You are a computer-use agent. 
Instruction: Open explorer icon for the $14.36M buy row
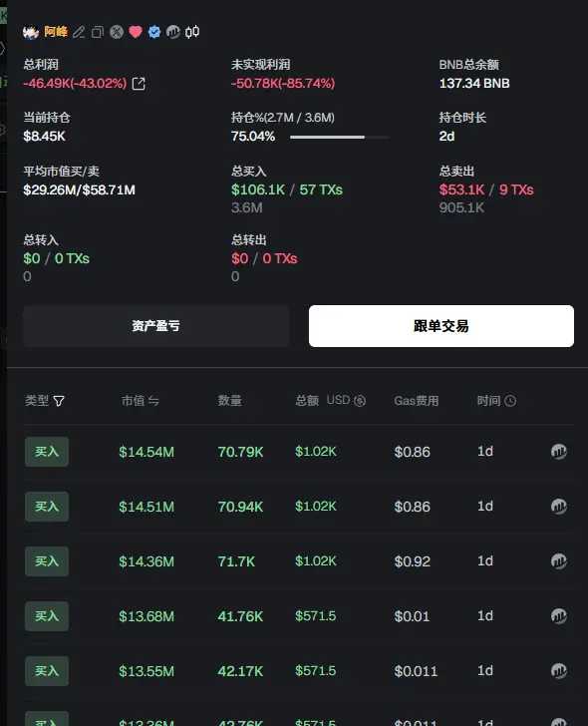559,561
